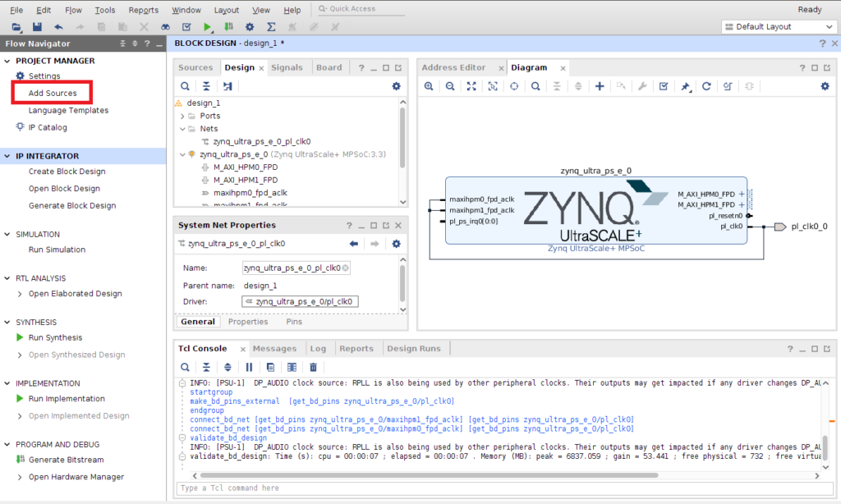Clear the Tcl Console with trash icon
Screen dimensions: 841x504
point(313,367)
